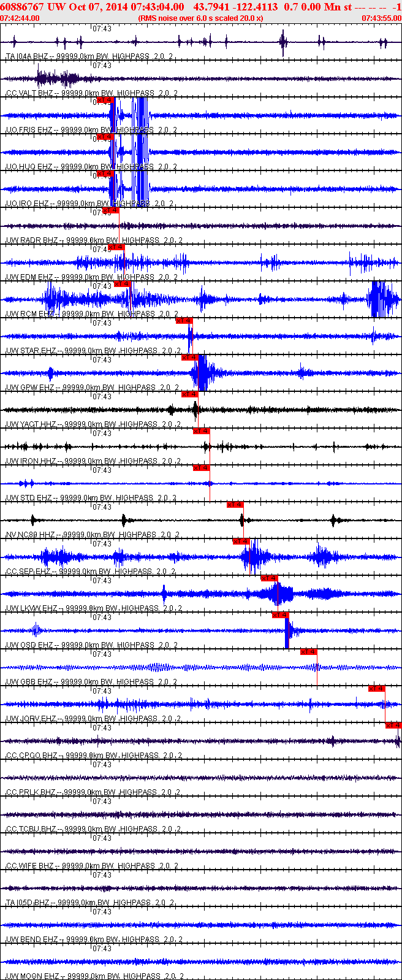Screen dimensions: 402x980
Task: Select the red pick flag on UW EDM trace
Action: [x=116, y=247]
